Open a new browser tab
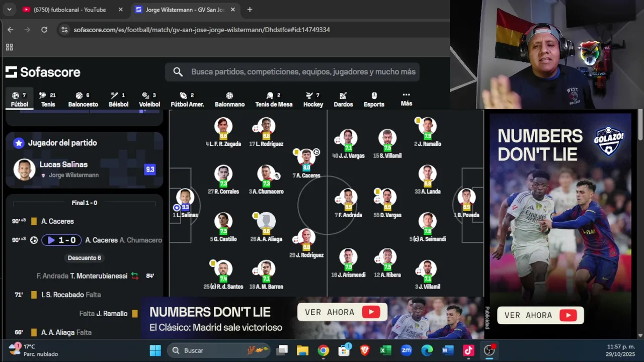 [250, 10]
